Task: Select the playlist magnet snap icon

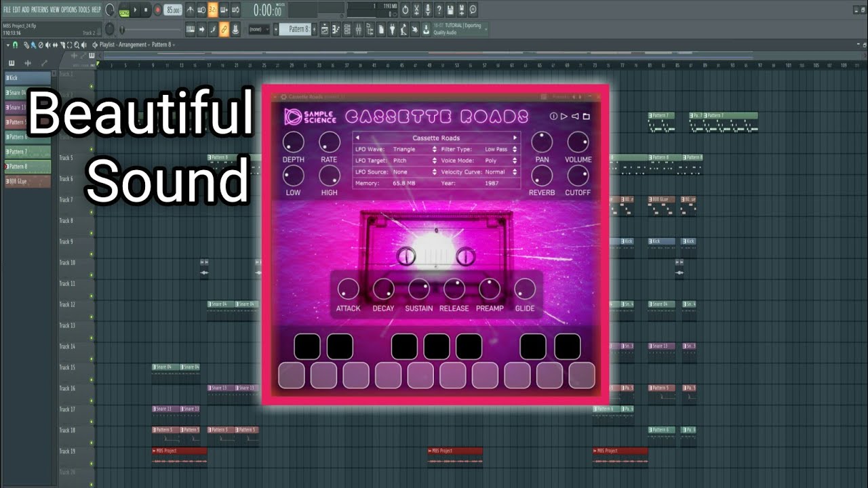Action: click(x=15, y=45)
